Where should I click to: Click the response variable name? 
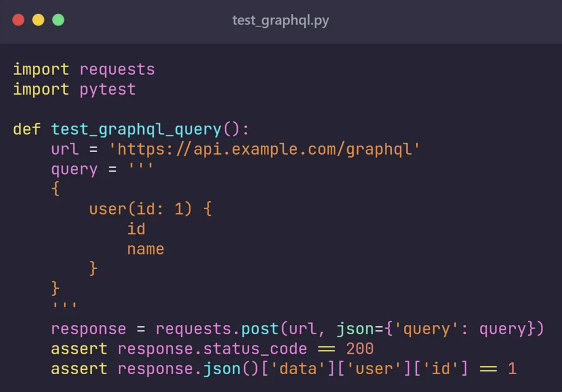(x=88, y=329)
